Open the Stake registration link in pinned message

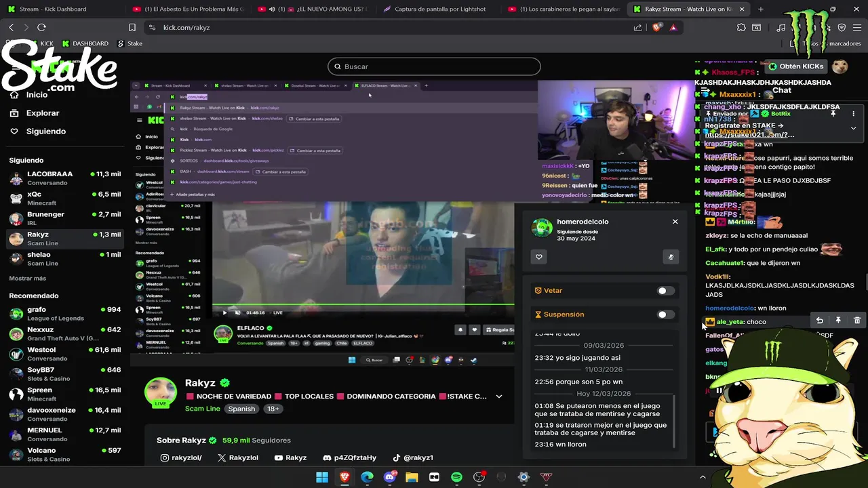(x=749, y=135)
